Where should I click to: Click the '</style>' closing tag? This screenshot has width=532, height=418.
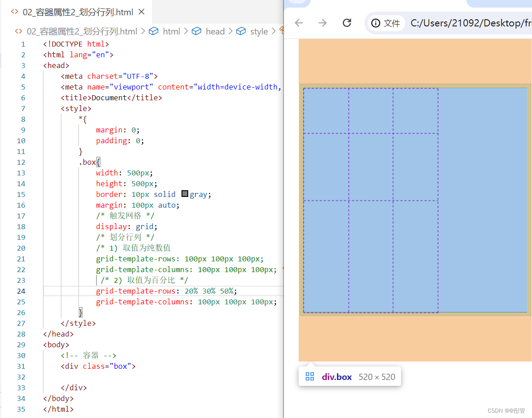(78, 323)
